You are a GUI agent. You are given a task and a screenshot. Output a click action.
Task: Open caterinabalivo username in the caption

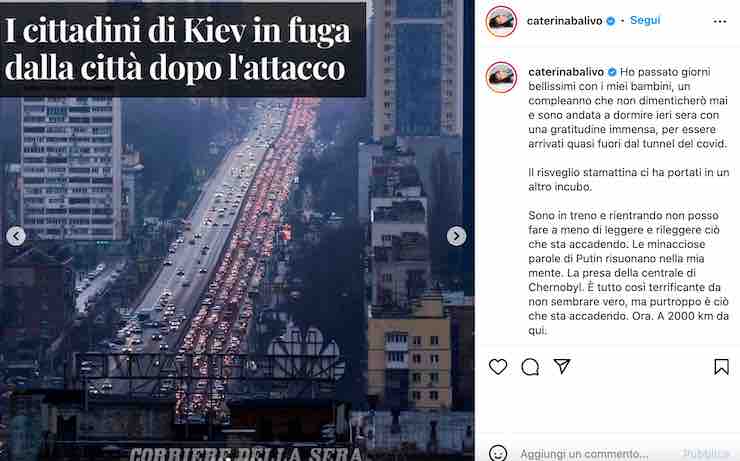[x=566, y=72]
